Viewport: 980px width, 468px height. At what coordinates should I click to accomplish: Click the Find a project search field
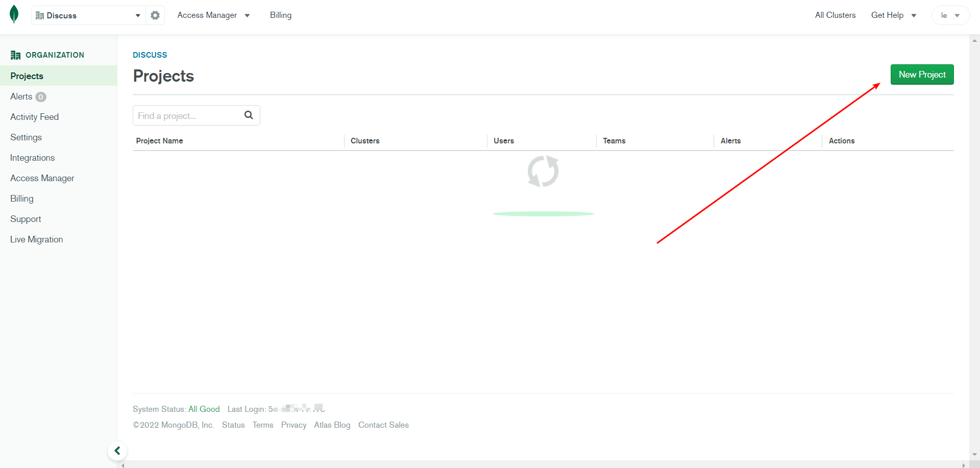(187, 116)
